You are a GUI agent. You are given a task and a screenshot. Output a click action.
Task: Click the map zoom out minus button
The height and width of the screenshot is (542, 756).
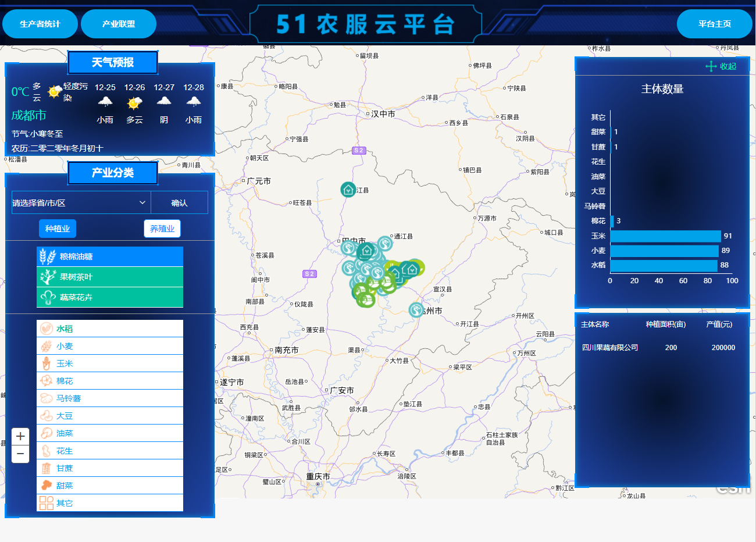(20, 454)
